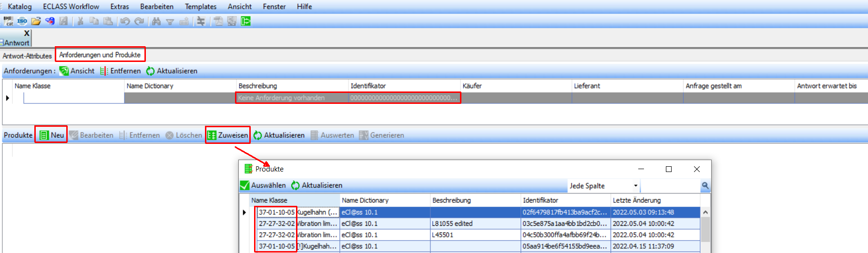868x253 pixels.
Task: Switch to the Antwort-Attributes tab
Action: (27, 56)
